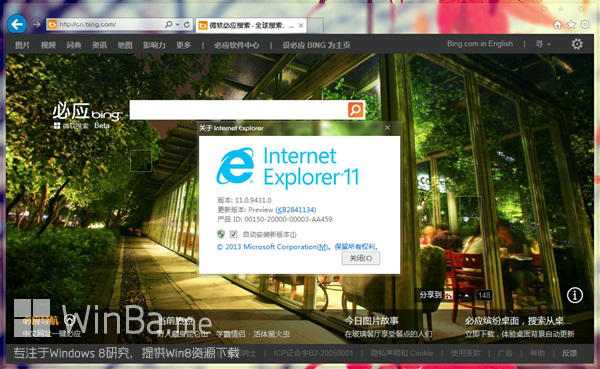Expand the language dropdown beside Bing.com in English
The image size is (600, 369).
tap(543, 44)
